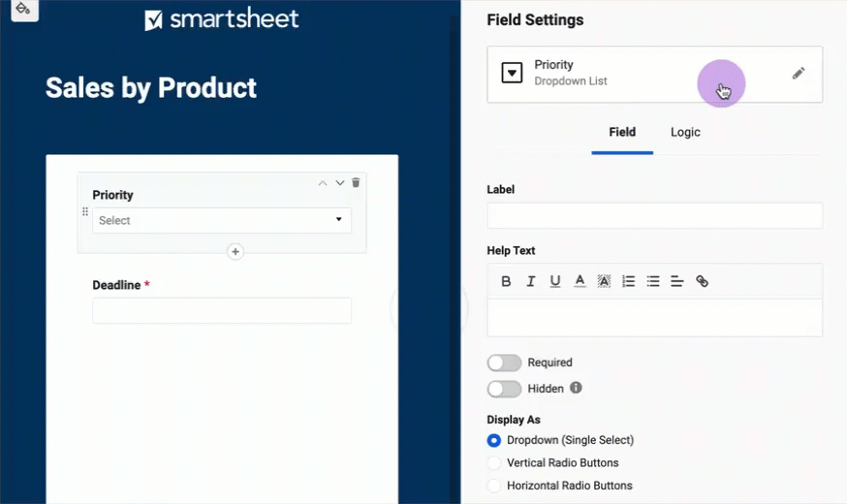Screen dimensions: 847x504
Task: Delete the Priority field with trash icon
Action: [356, 182]
